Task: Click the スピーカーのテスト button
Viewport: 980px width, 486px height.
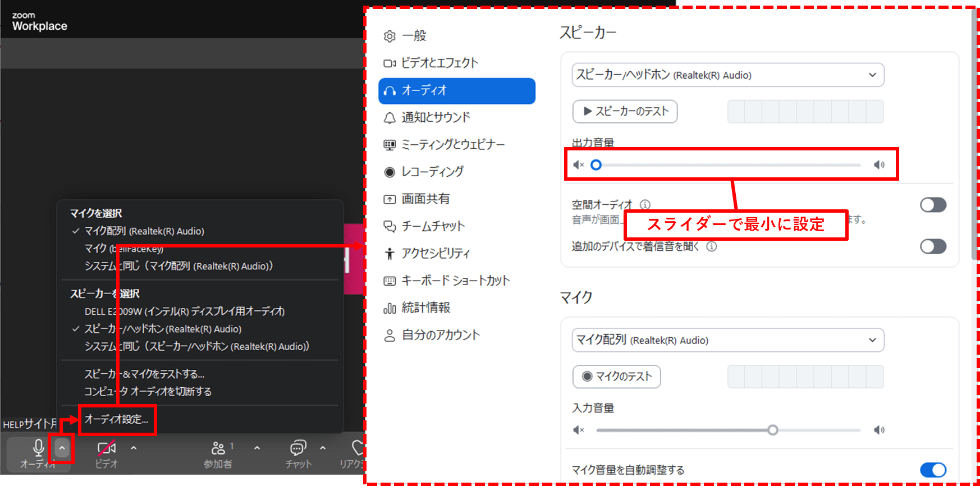Action: [625, 111]
